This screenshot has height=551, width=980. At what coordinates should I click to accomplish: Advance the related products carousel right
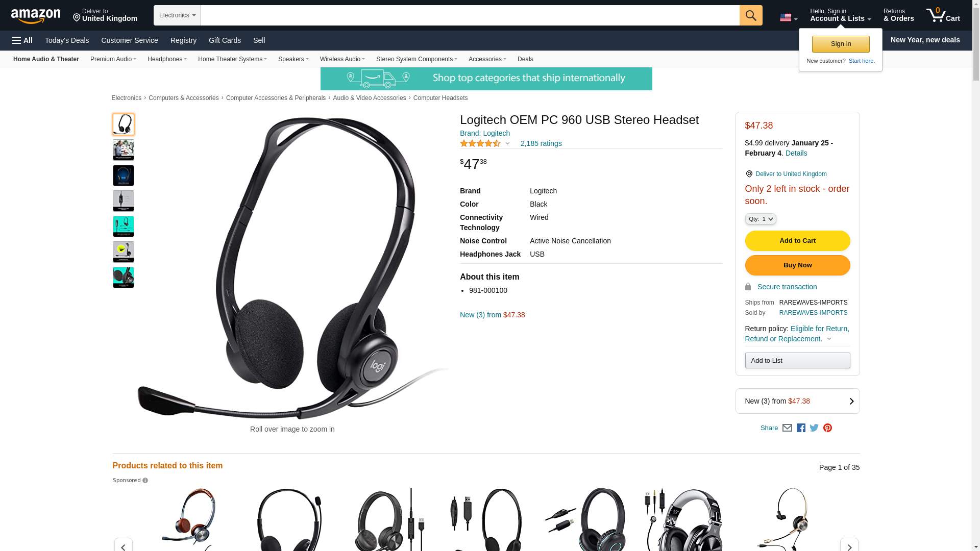click(x=849, y=546)
